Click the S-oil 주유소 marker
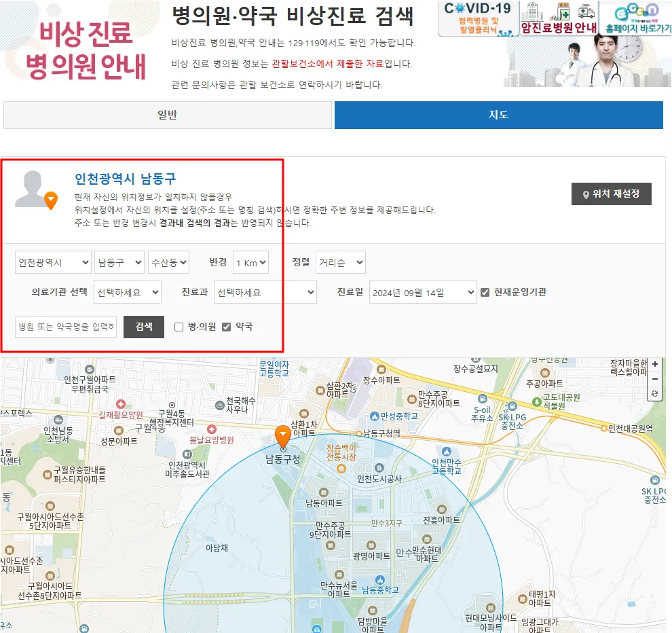672x633 pixels. coord(483,399)
